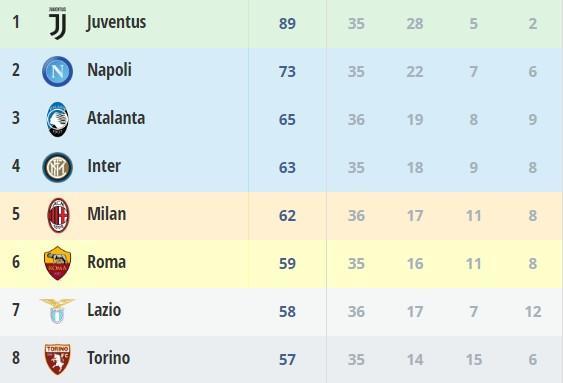Click Napoli points value 73
The image size is (563, 383).
coord(287,71)
